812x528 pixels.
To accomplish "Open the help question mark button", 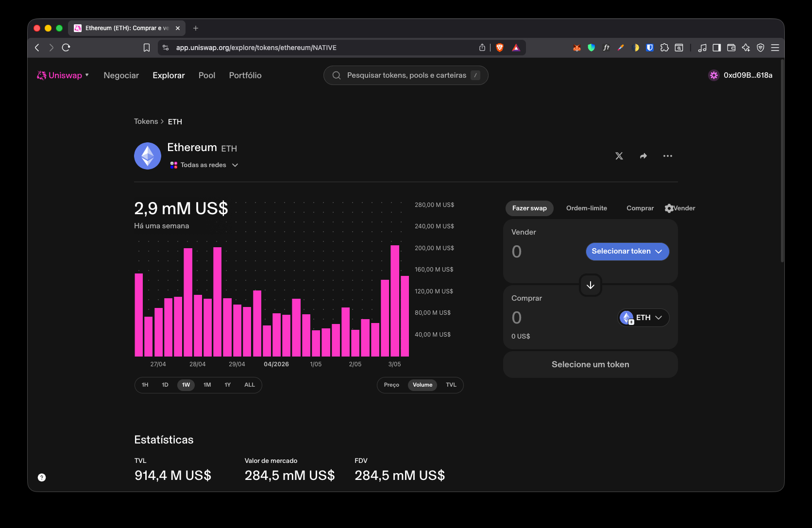I will pos(42,477).
